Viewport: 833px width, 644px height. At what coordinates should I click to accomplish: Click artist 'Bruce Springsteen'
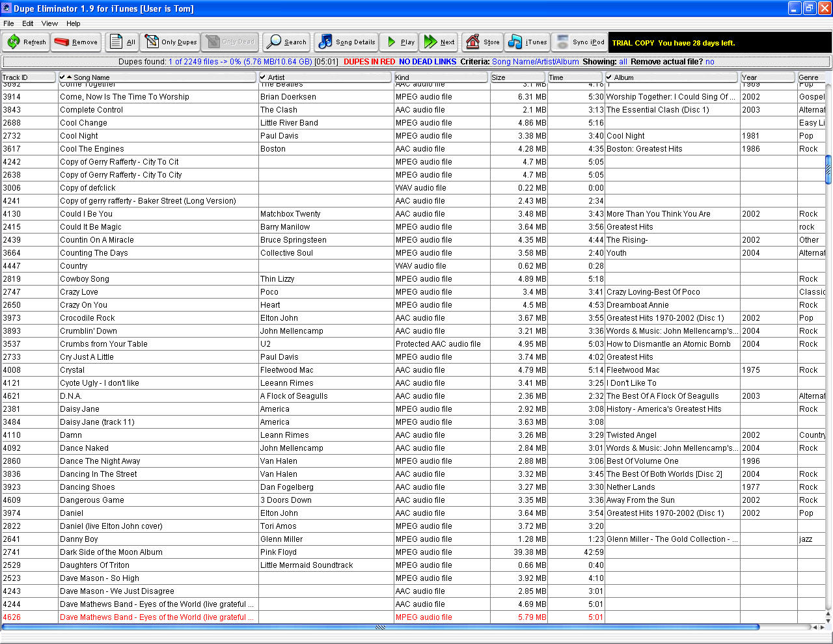[x=294, y=240]
